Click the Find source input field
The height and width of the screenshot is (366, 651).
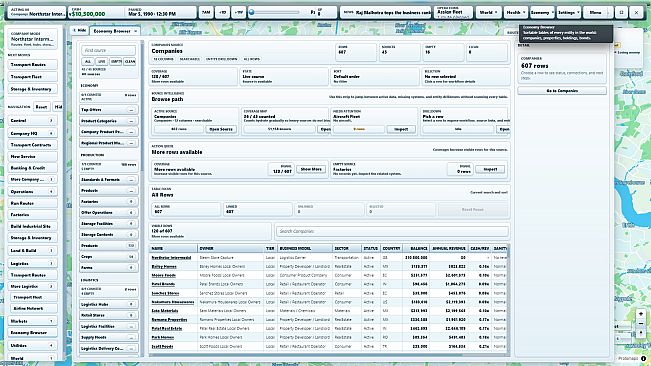(x=108, y=50)
